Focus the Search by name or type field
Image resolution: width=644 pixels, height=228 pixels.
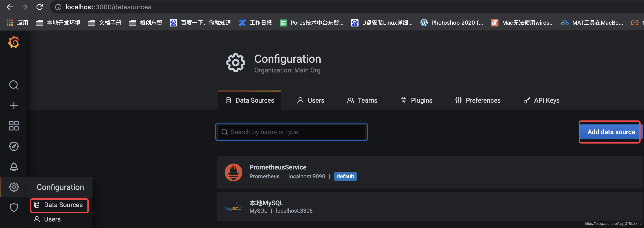(x=291, y=132)
